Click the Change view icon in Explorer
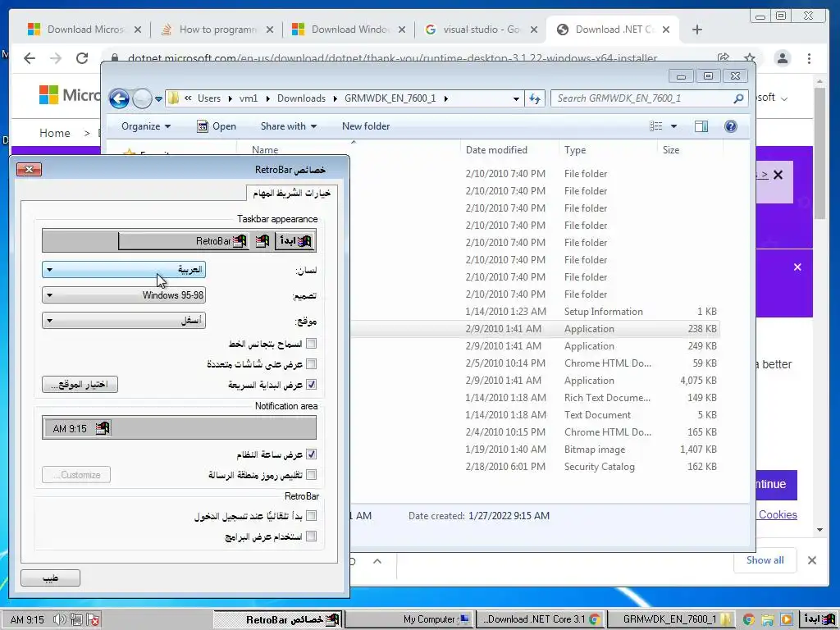The height and width of the screenshot is (630, 840). coord(655,126)
